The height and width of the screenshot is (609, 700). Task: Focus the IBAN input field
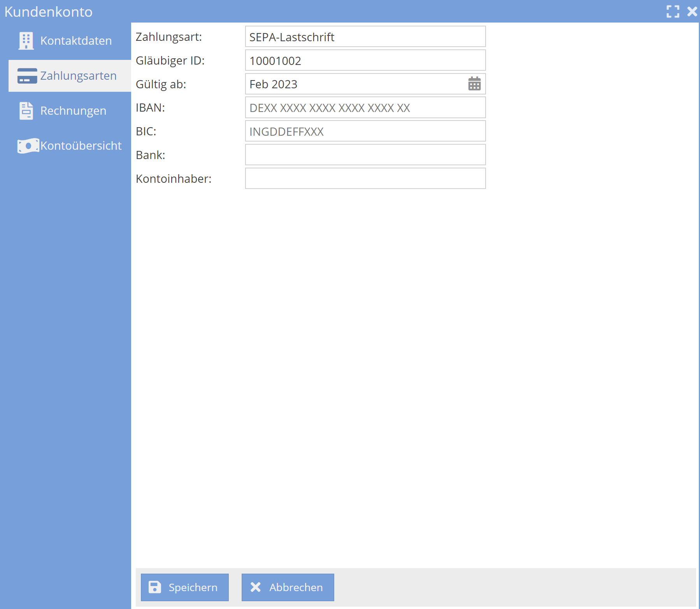pyautogui.click(x=365, y=108)
